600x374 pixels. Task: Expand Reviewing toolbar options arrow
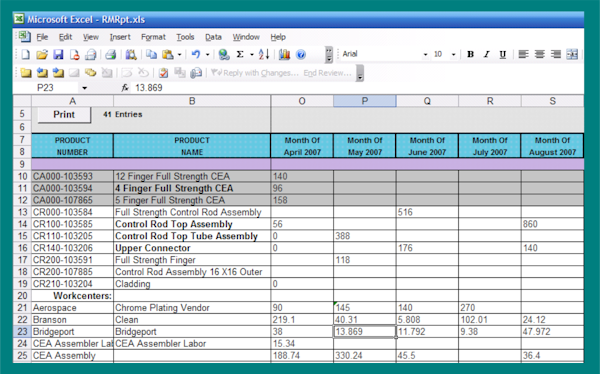360,73
